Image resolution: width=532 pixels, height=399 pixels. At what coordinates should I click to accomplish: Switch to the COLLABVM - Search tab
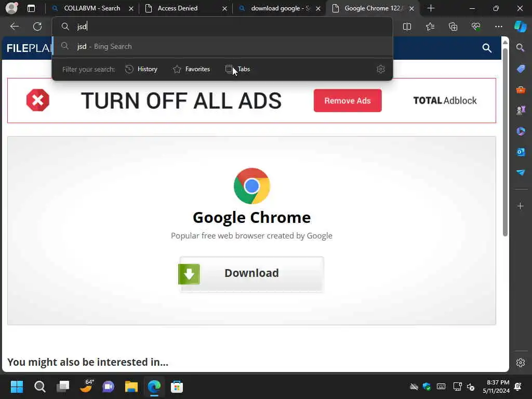(91, 8)
